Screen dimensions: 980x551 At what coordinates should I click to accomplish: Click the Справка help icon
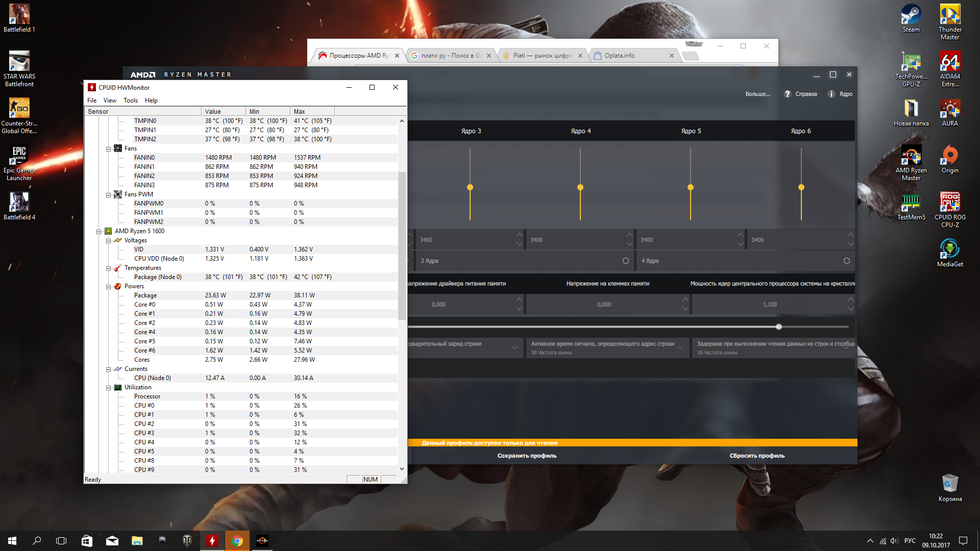click(788, 94)
